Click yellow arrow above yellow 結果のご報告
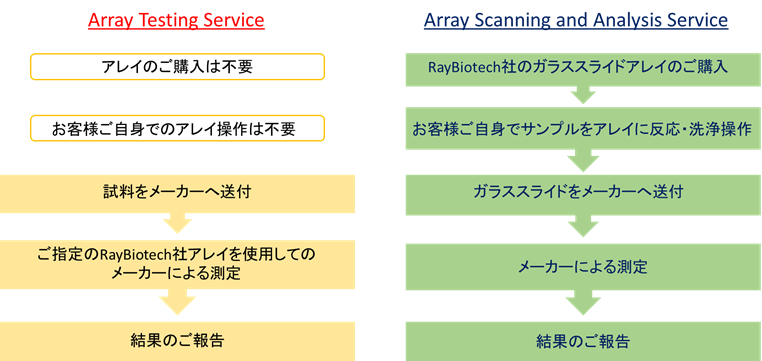This screenshot has width=762, height=361. pos(177,302)
